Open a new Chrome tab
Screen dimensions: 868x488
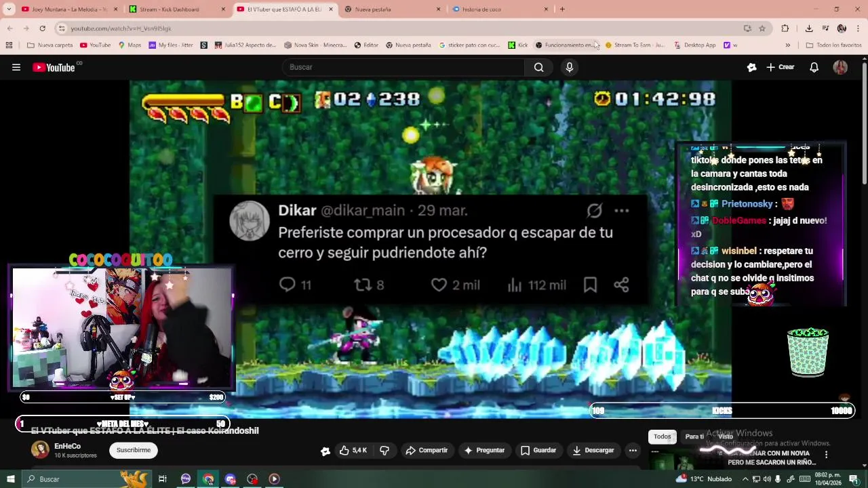point(562,9)
